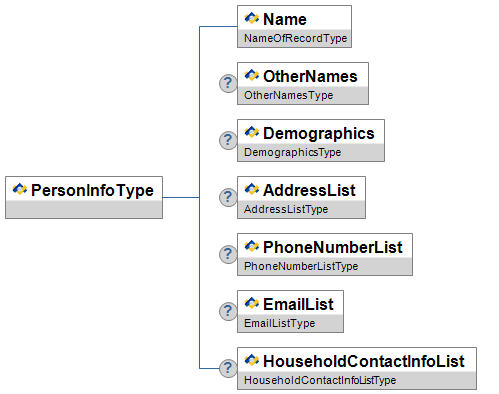Click the optional question mark beside Demographics
The height and width of the screenshot is (394, 499).
228,140
